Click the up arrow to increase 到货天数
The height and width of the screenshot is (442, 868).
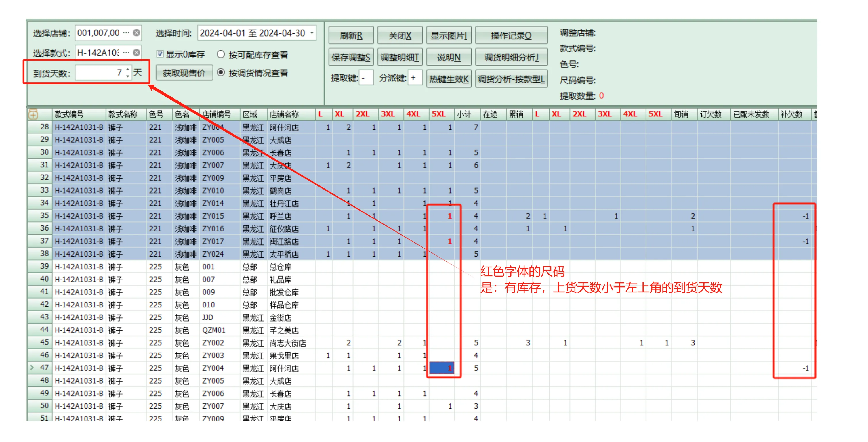[x=127, y=69]
